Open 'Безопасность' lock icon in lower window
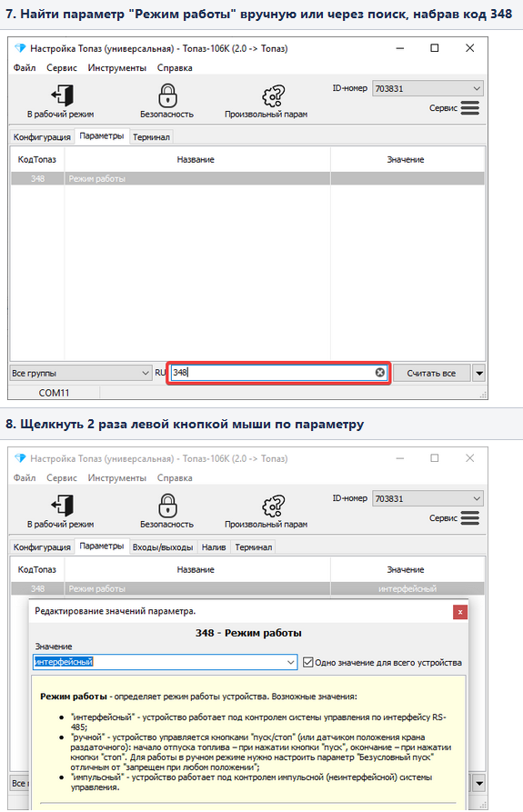 click(x=167, y=506)
